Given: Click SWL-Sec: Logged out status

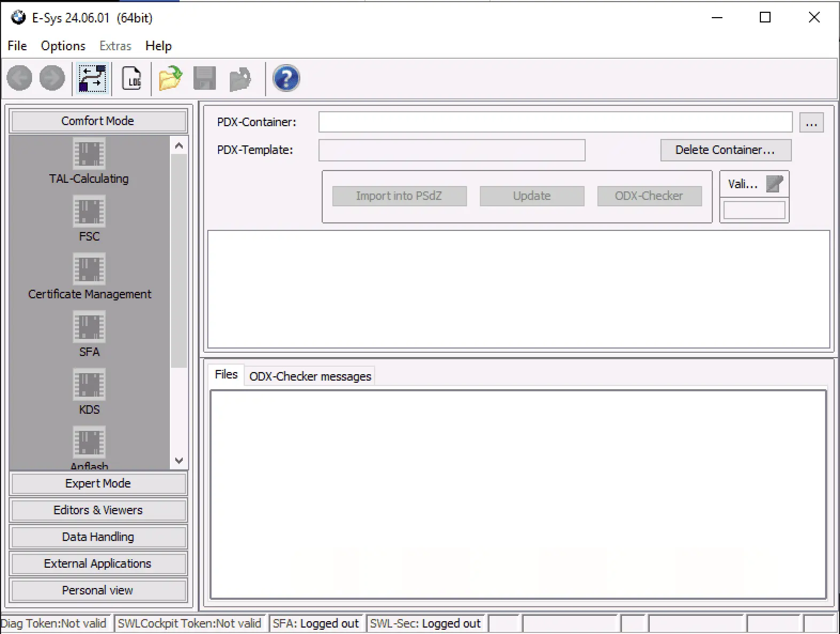Looking at the screenshot, I should 425,623.
